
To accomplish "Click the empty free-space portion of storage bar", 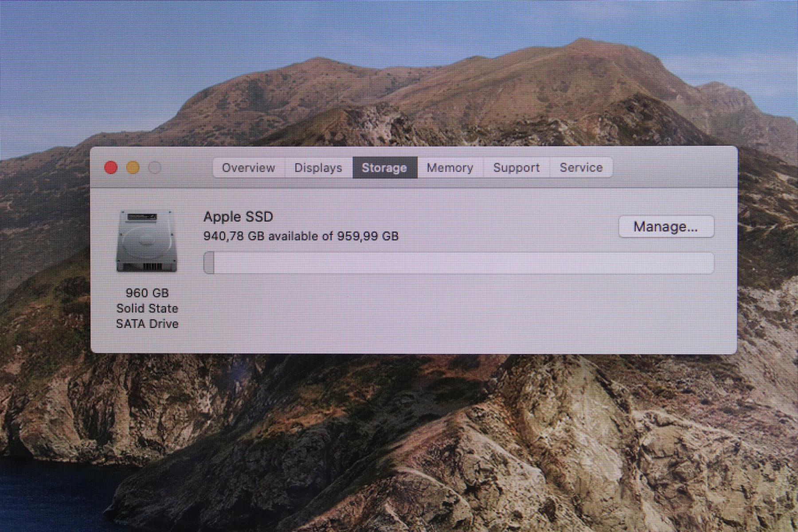I will [461, 263].
